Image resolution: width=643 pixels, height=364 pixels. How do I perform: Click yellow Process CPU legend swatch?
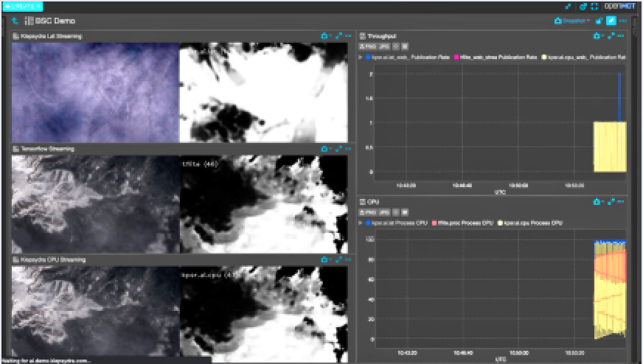point(500,223)
